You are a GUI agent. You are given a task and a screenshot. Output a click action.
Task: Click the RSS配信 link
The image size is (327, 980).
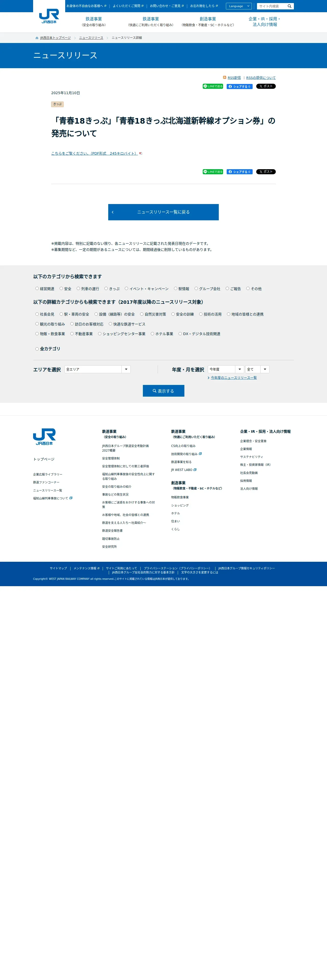tap(234, 78)
